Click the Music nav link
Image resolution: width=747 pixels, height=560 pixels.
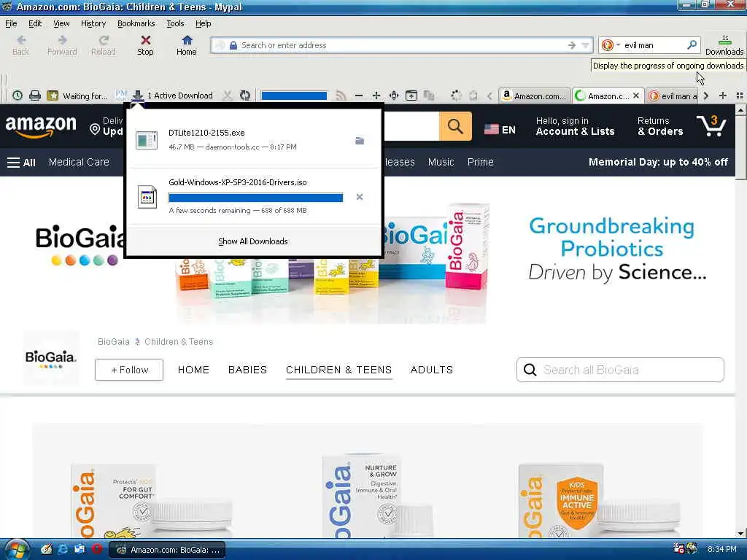[x=441, y=162]
